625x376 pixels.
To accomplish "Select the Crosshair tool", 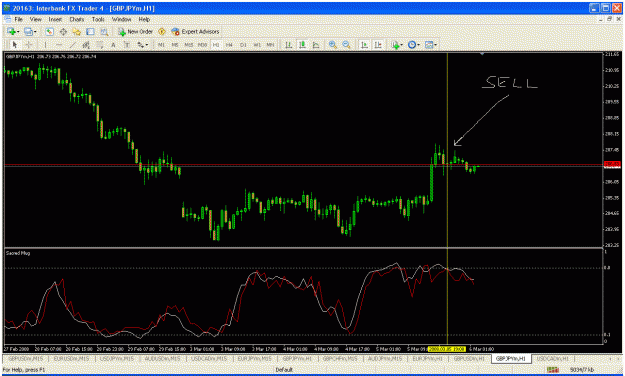I will [x=29, y=45].
